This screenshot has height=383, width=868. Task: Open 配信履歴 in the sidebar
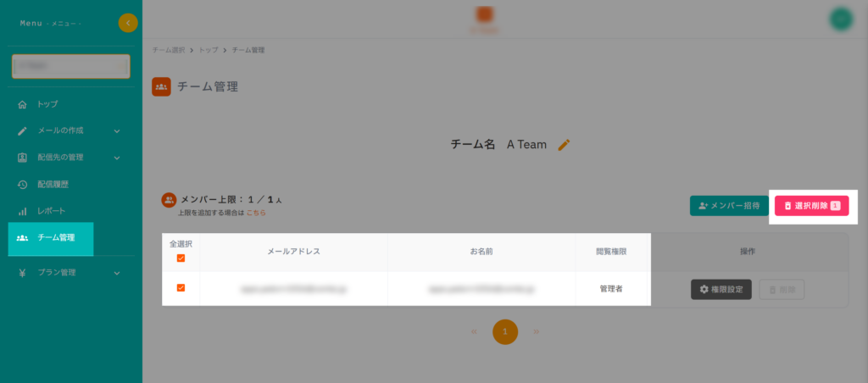(56, 184)
